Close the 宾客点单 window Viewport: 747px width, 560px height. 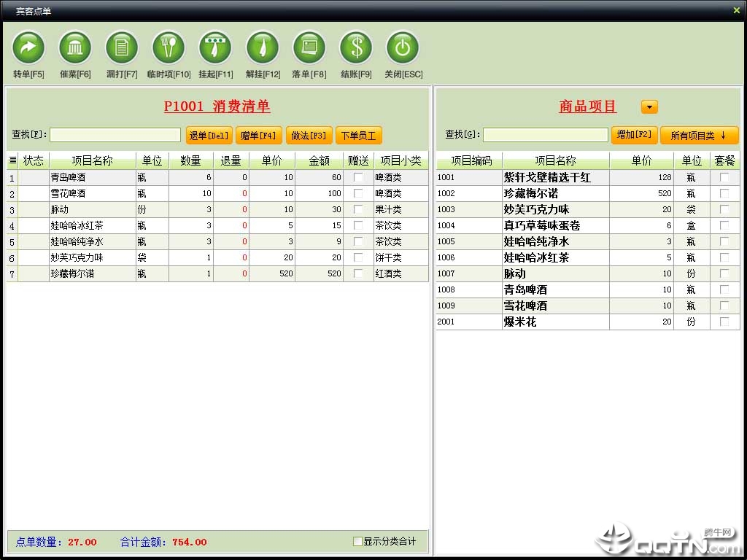tap(737, 10)
